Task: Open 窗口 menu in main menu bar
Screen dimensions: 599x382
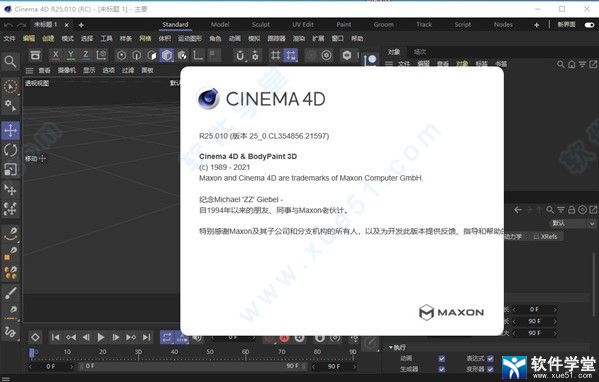Action: point(338,39)
